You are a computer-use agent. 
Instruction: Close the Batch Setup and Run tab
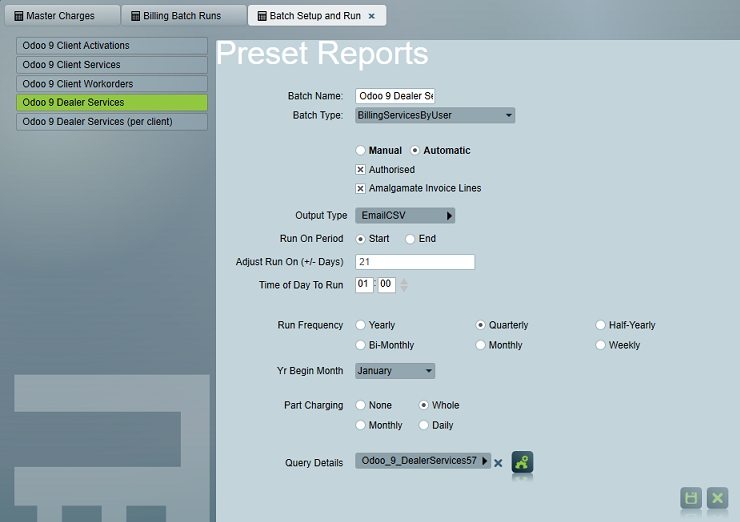(372, 16)
